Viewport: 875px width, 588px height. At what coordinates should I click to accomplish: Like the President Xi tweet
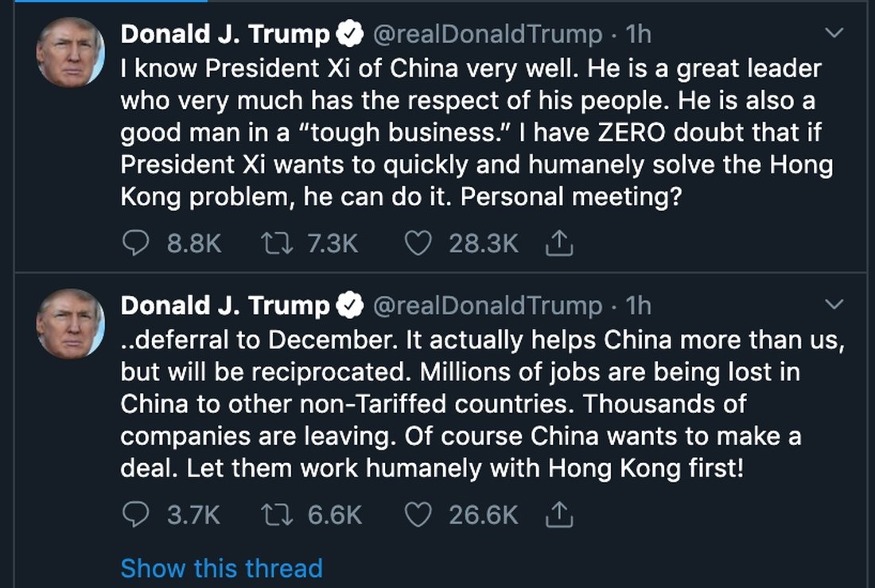418,244
